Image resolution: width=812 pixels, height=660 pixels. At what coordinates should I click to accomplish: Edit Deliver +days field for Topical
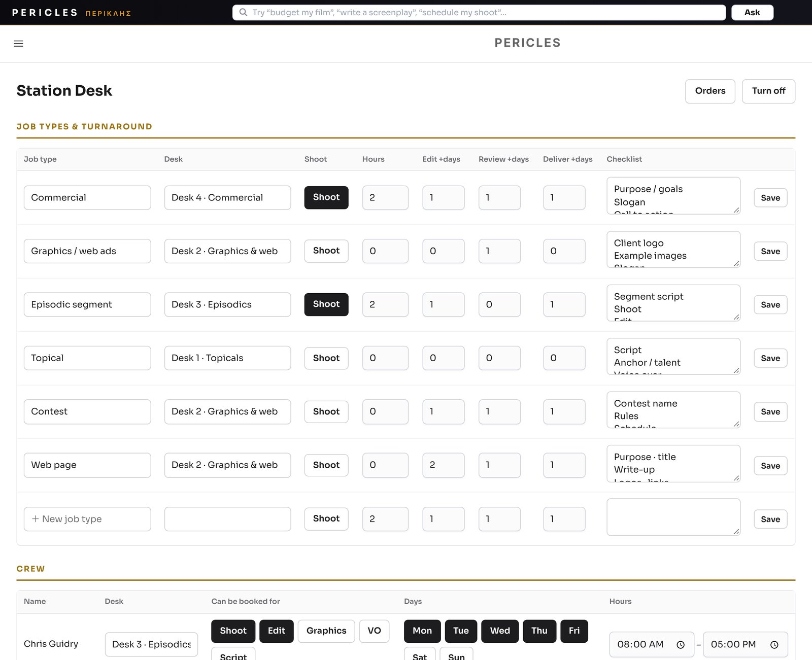(564, 358)
